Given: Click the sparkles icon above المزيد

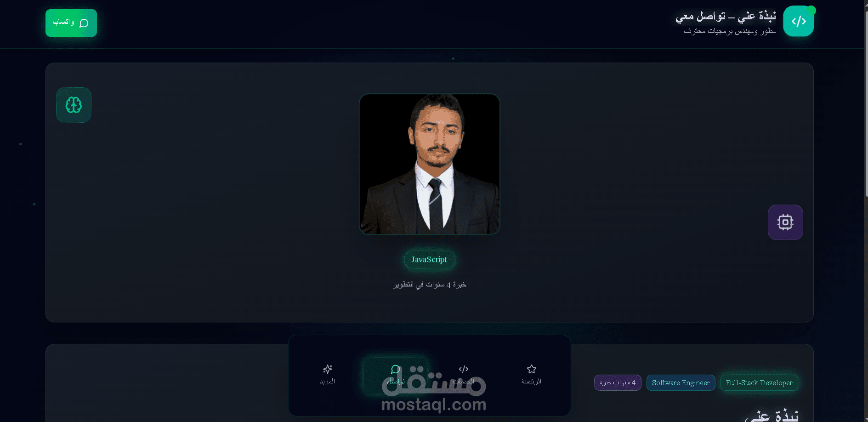Looking at the screenshot, I should [328, 369].
